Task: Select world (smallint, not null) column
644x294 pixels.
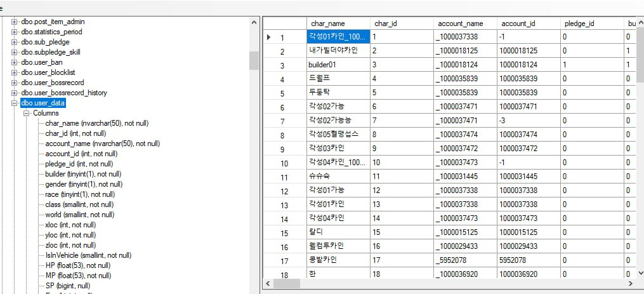Action: 80,215
